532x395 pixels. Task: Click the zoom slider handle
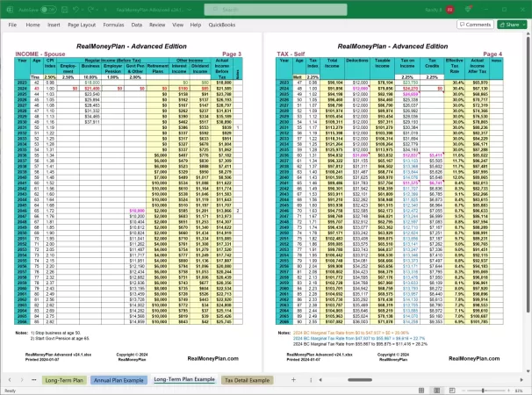pos(481,390)
